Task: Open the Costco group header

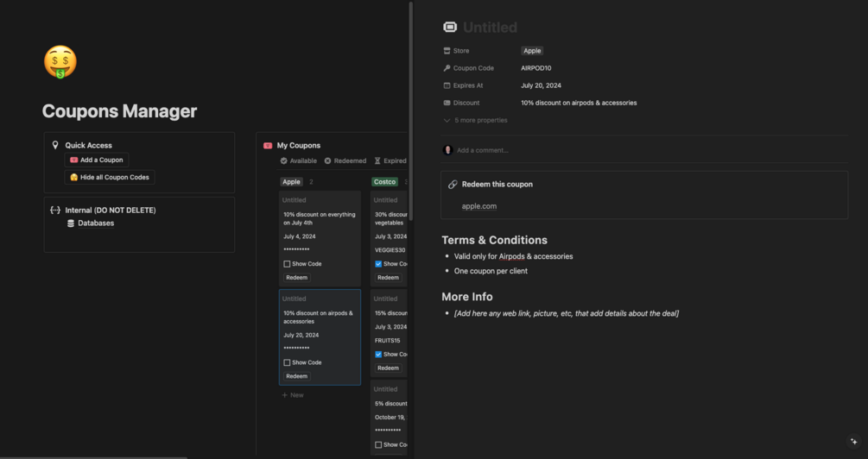Action: 384,182
